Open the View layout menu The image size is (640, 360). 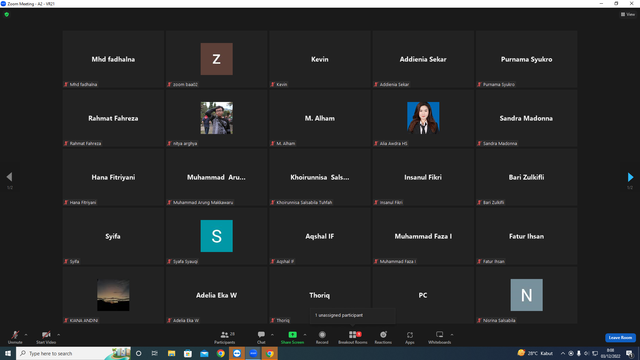(628, 14)
